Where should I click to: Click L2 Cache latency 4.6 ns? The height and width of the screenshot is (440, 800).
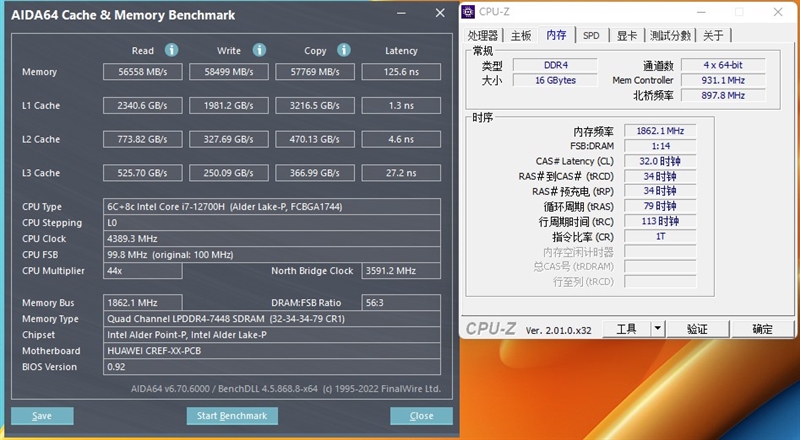401,139
